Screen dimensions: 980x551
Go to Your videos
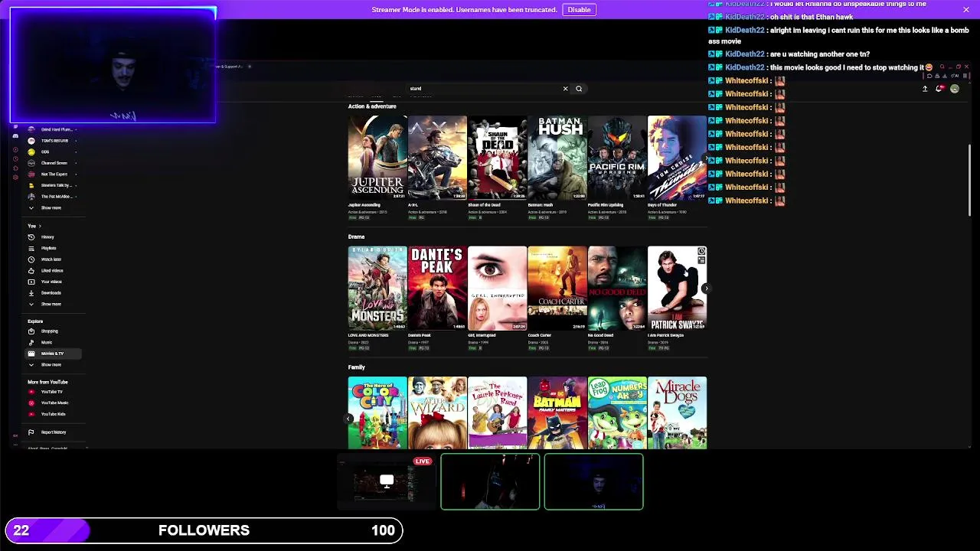(54, 282)
